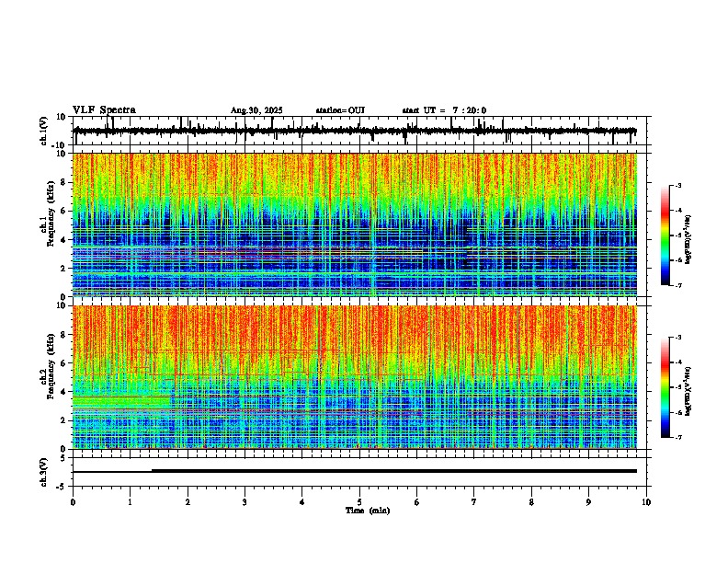Click the '4' tick on Time axis
The height and width of the screenshot is (563, 728).
pos(302,502)
